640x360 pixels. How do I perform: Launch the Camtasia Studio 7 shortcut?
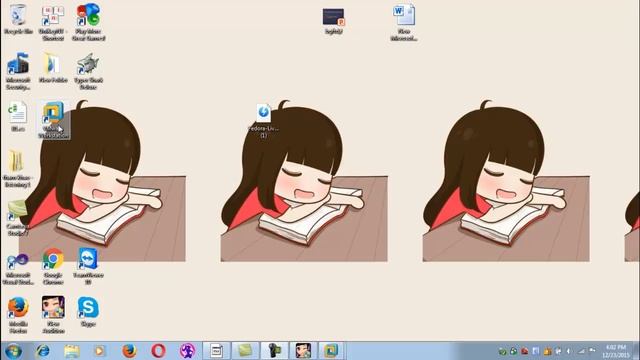tap(17, 218)
